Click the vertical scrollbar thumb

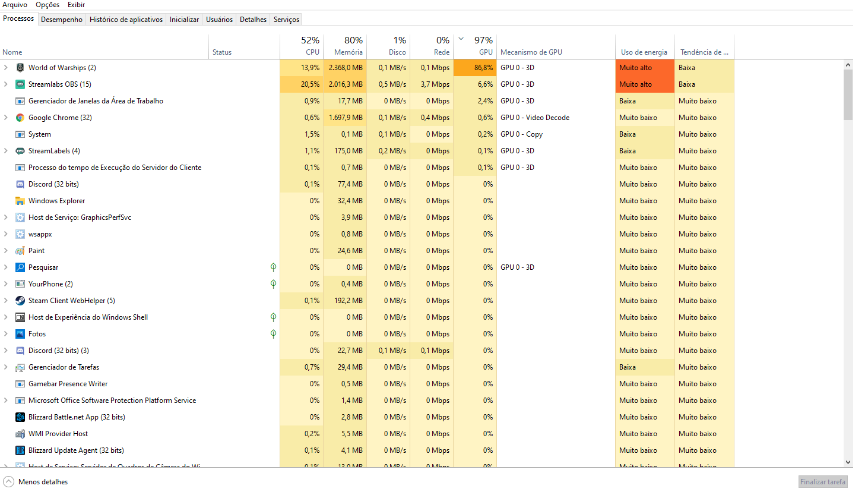[x=848, y=94]
